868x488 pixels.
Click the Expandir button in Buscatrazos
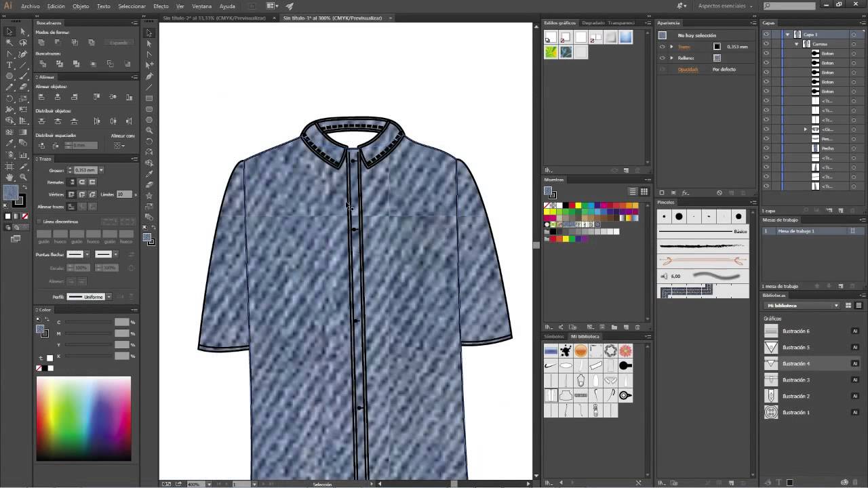click(119, 43)
